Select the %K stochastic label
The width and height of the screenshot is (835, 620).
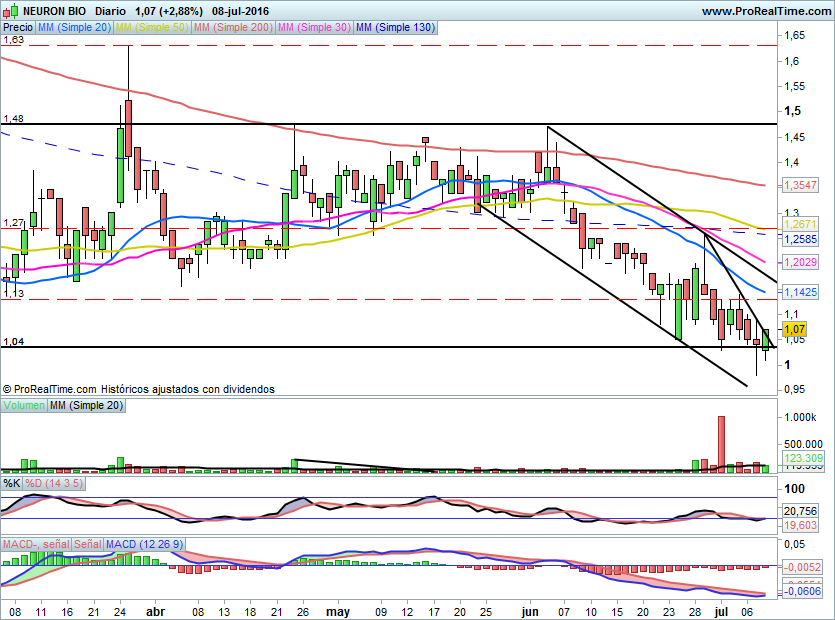(x=12, y=484)
